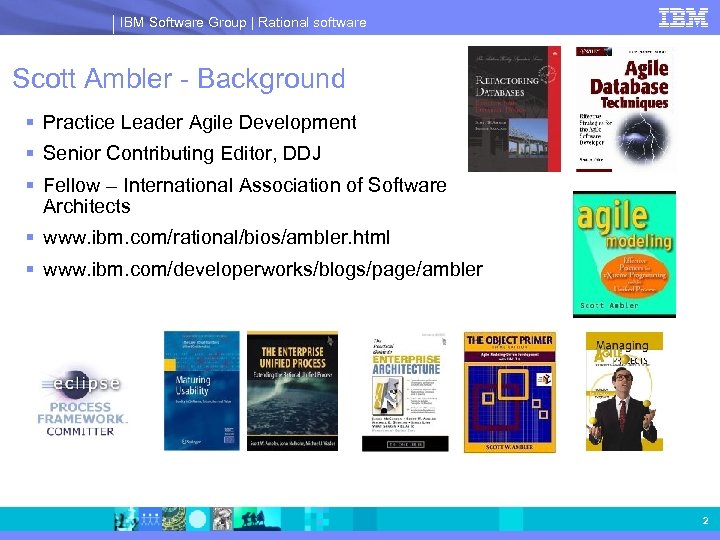
Task: Click 'Practice Leader Agile Development' bullet
Action: coord(199,122)
